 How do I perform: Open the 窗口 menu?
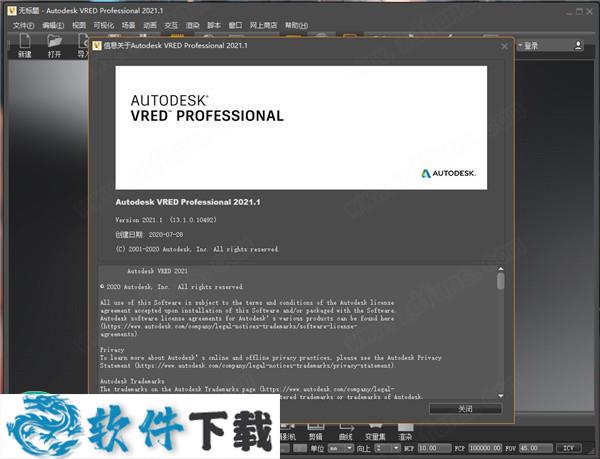235,26
